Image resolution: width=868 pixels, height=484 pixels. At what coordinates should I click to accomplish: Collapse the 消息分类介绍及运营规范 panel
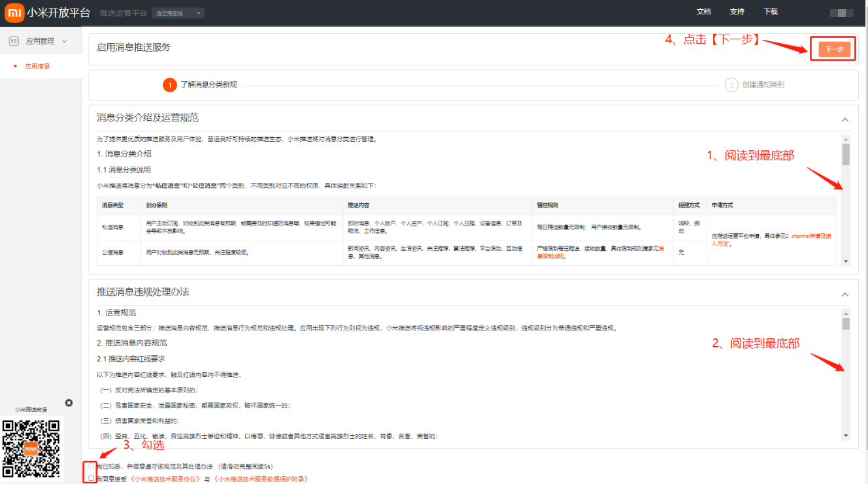tap(845, 120)
